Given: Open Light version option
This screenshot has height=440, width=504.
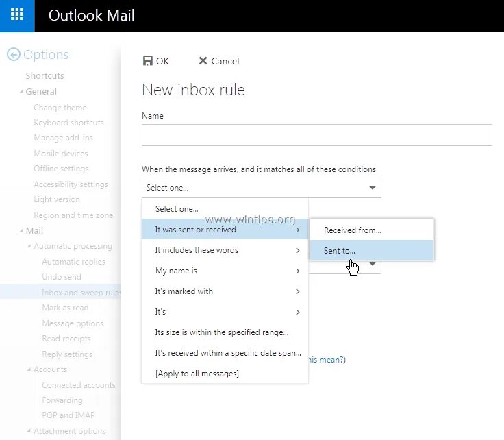Looking at the screenshot, I should pyautogui.click(x=57, y=199).
